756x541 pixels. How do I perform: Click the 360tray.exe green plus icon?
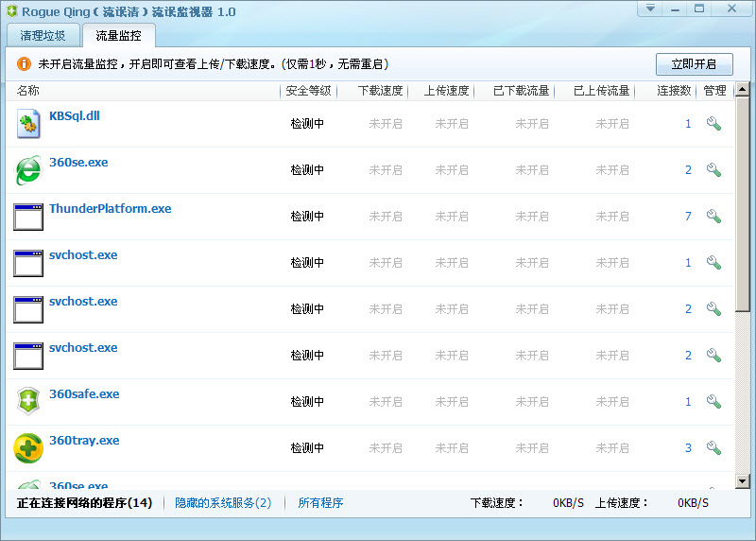coord(28,448)
